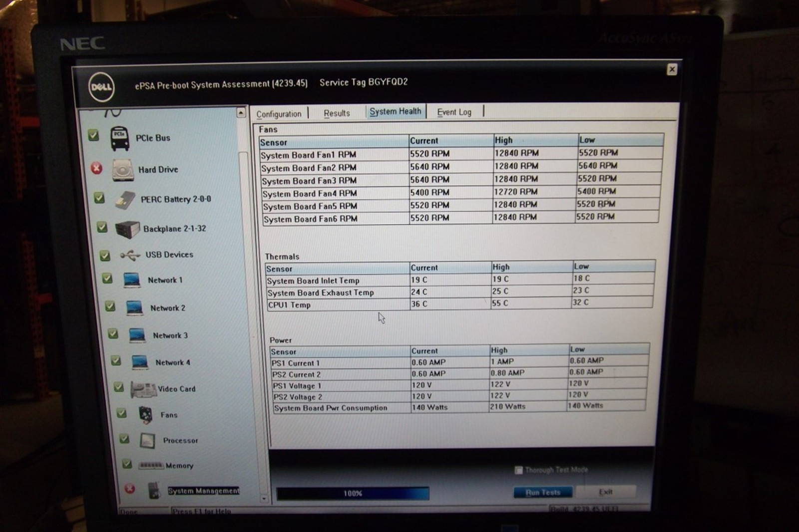Toggle the Processor checkbox
The height and width of the screenshot is (532, 799).
(x=124, y=439)
